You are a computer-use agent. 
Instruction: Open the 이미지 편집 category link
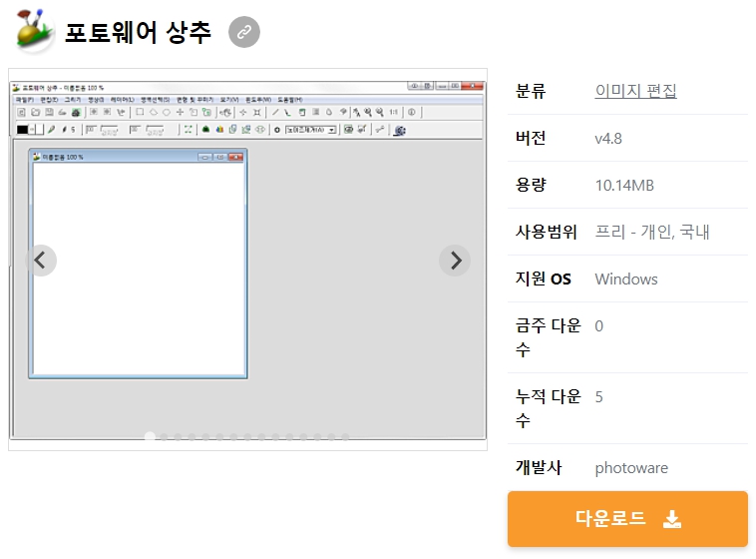click(x=635, y=91)
